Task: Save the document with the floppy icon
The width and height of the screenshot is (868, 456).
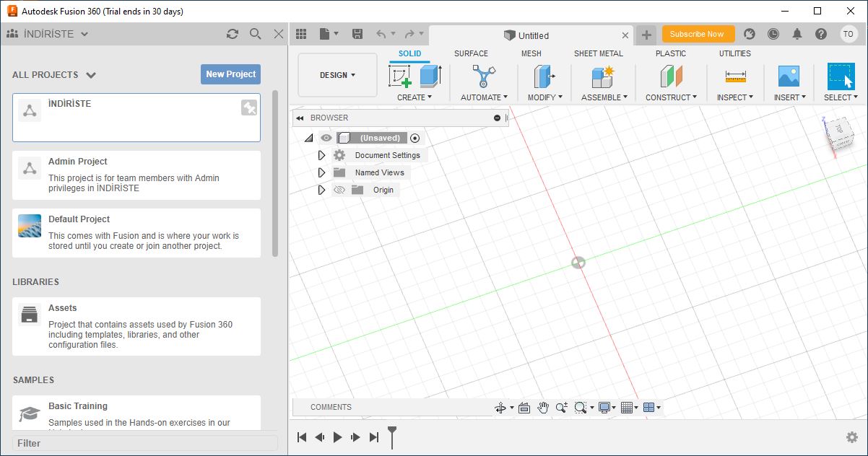Action: (x=357, y=34)
